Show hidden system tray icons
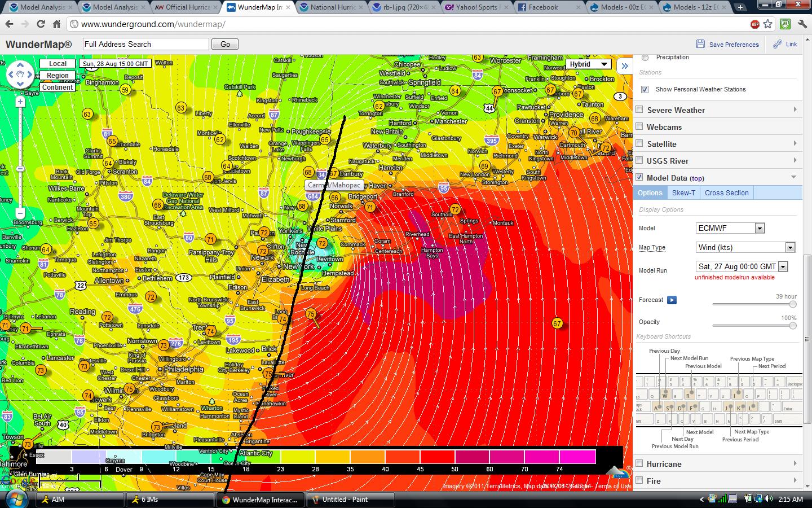Screen dimensions: 812x508 click(x=702, y=500)
